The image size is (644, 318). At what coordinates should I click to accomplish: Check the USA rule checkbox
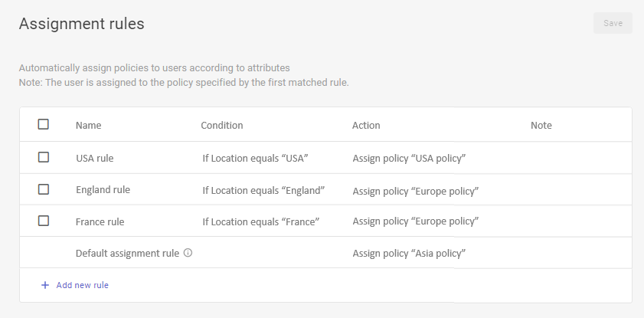coord(44,157)
